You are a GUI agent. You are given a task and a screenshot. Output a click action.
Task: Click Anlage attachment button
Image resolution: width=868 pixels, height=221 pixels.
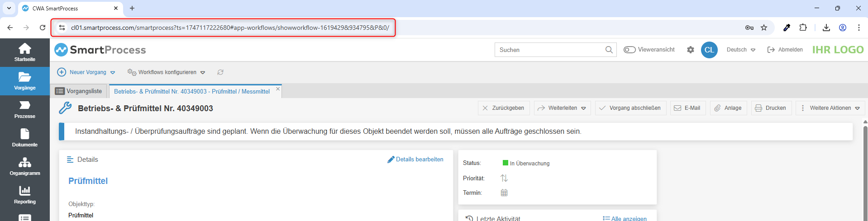[x=729, y=108]
